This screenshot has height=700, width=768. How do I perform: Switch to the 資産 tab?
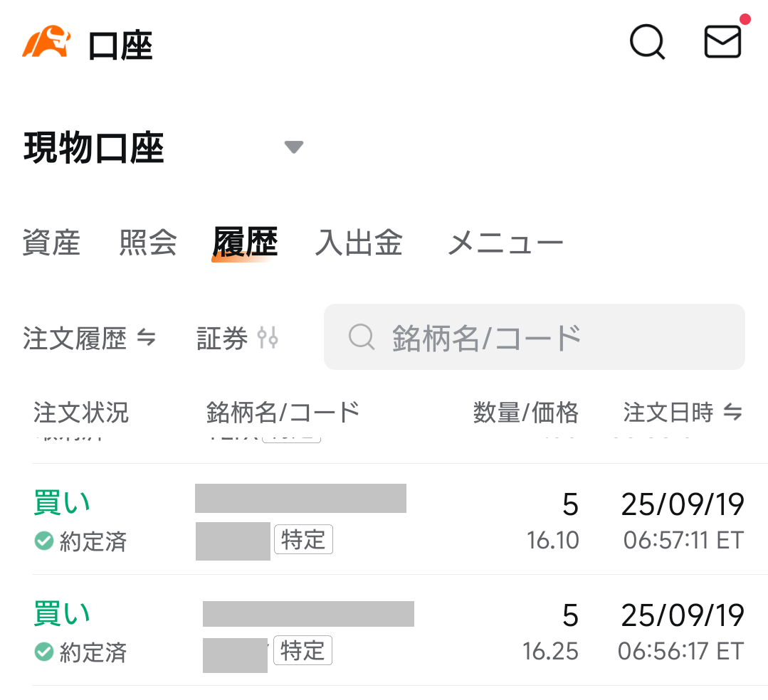[51, 243]
